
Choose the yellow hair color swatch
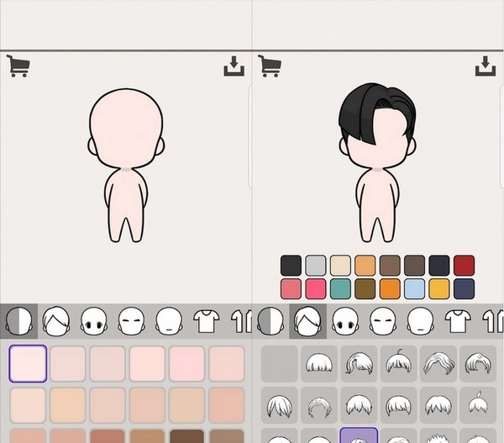(x=439, y=289)
